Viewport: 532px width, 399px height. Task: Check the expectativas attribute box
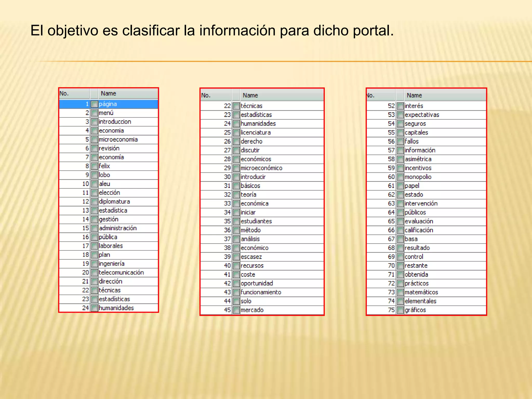tap(401, 115)
